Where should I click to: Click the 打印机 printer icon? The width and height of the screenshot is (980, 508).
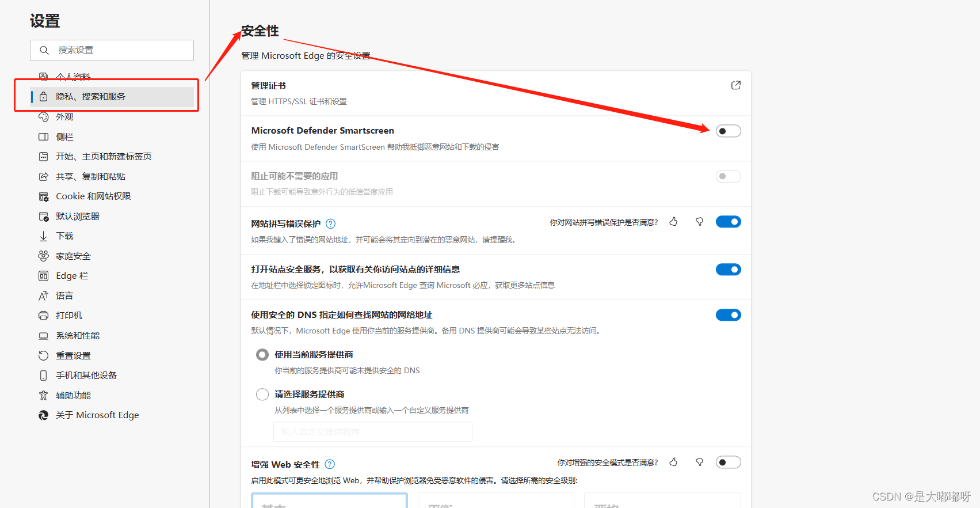(x=43, y=316)
